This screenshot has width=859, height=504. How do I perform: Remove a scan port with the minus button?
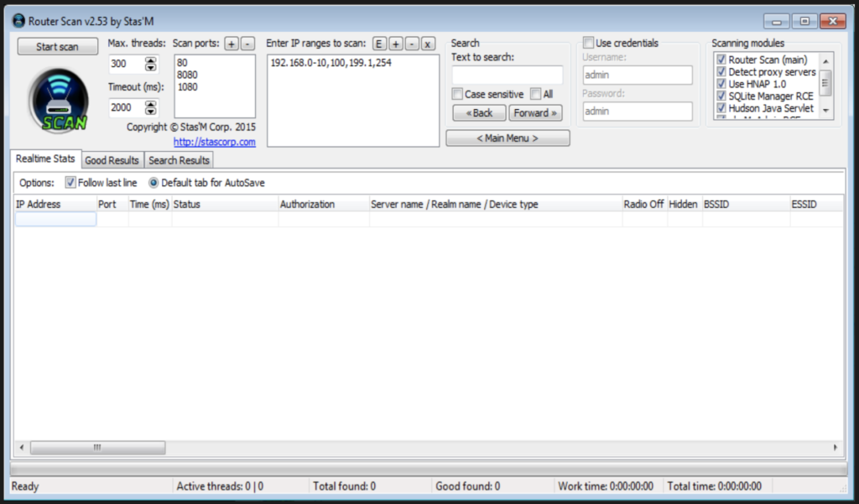247,44
